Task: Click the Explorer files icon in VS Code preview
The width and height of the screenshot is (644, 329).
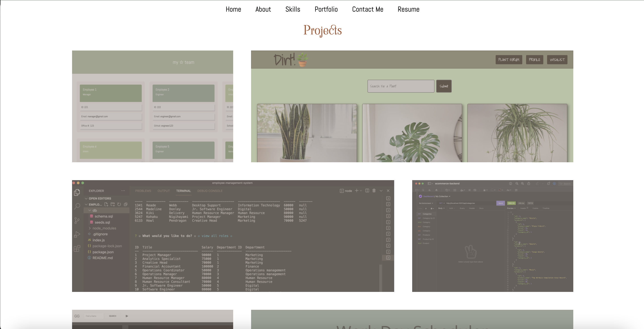Action: [77, 192]
